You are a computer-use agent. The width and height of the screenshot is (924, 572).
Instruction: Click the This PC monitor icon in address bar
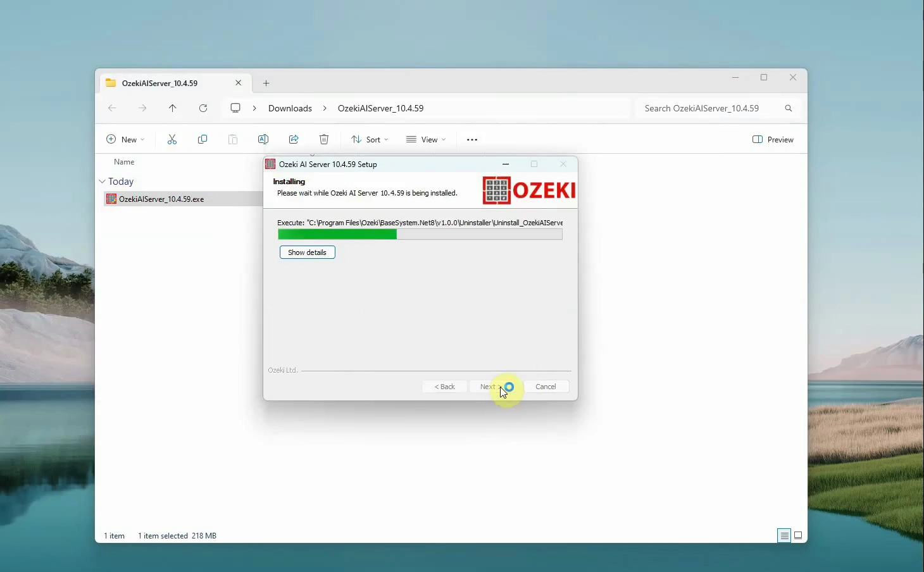(x=235, y=108)
